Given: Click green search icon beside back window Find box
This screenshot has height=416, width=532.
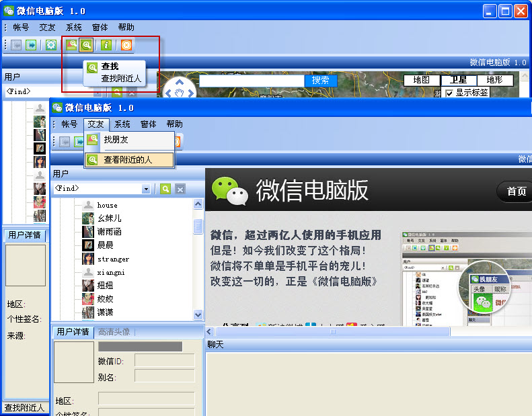Looking at the screenshot, I should [117, 92].
